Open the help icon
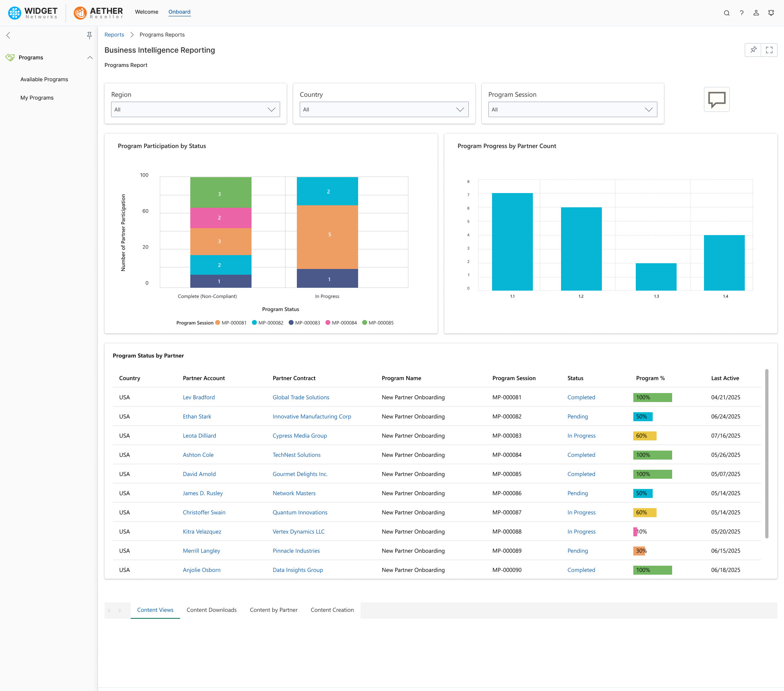The height and width of the screenshot is (691, 784). pyautogui.click(x=742, y=13)
